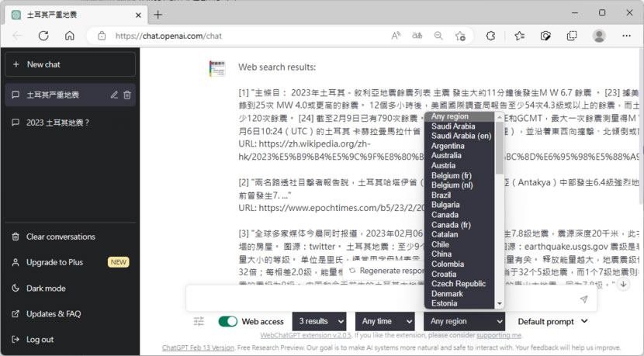Open the Default prompt dropdown

point(552,322)
